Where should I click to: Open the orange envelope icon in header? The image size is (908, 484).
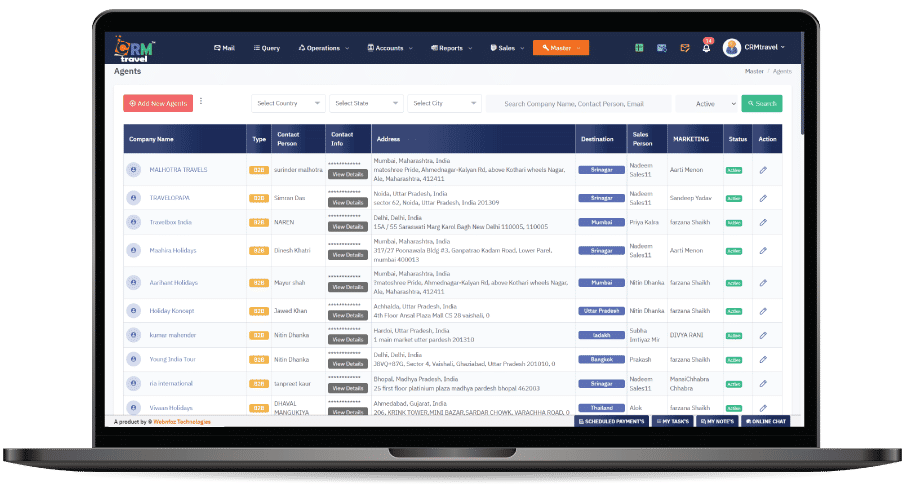click(685, 48)
